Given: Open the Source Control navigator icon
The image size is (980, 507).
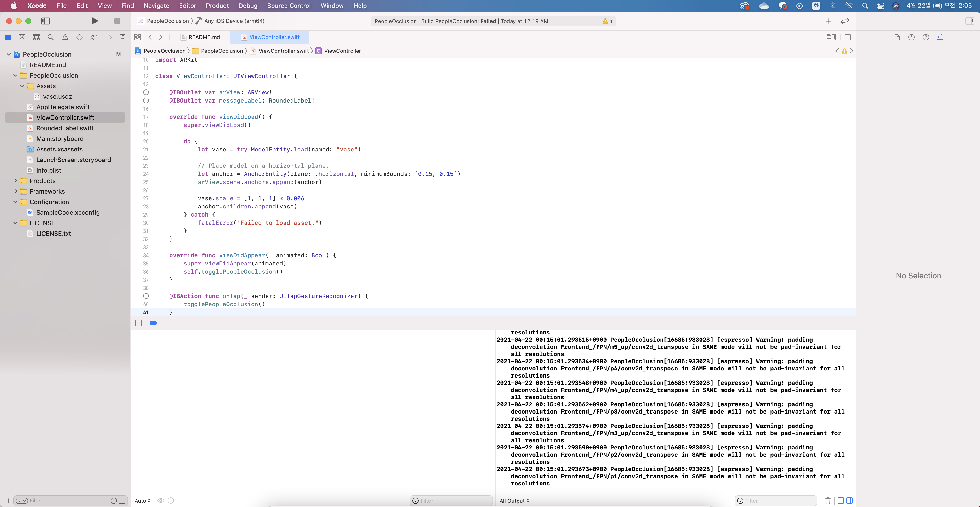Looking at the screenshot, I should click(22, 37).
